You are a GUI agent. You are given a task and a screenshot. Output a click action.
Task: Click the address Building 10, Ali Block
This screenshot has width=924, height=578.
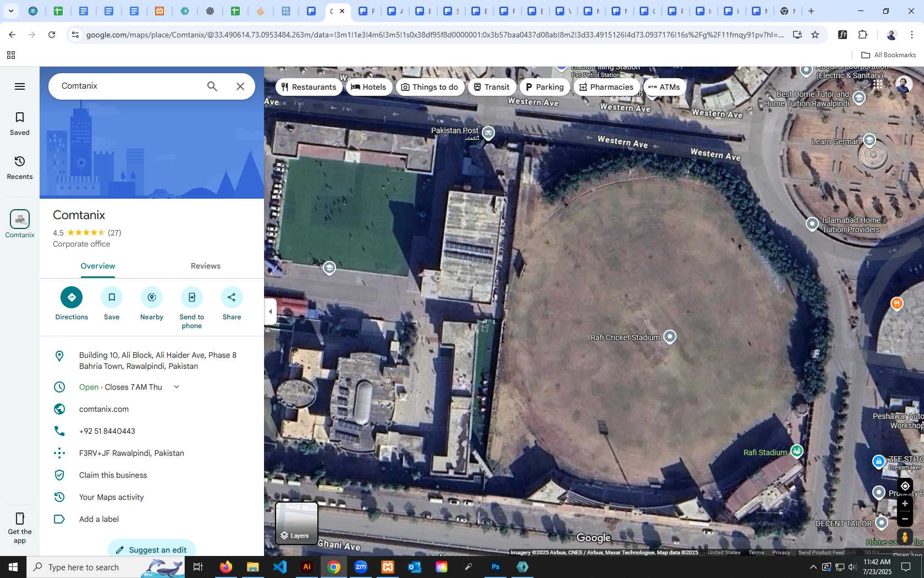click(x=158, y=361)
